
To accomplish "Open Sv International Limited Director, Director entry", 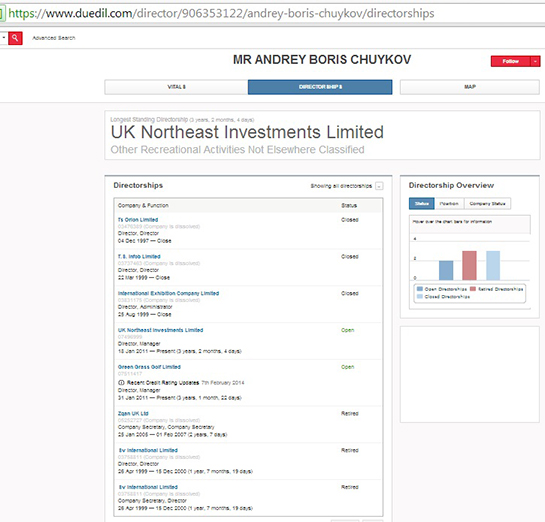I will 148,450.
